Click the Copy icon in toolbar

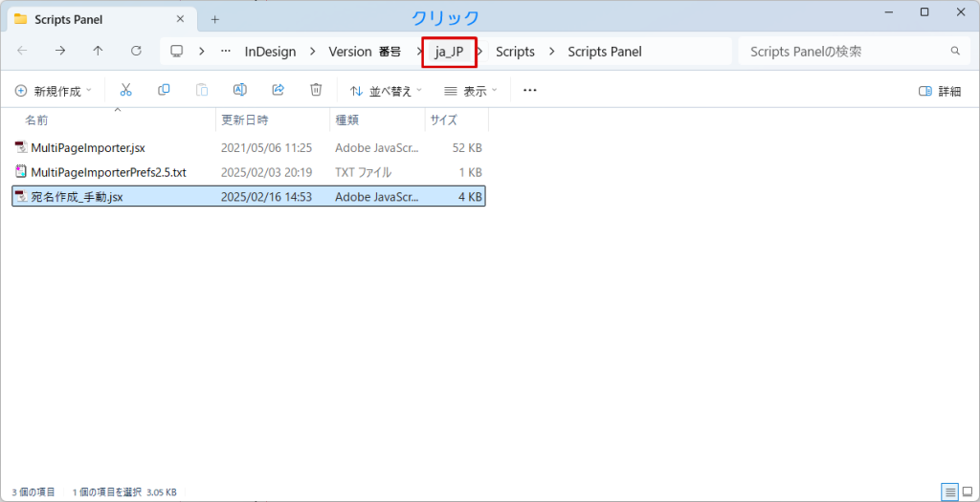click(x=164, y=90)
